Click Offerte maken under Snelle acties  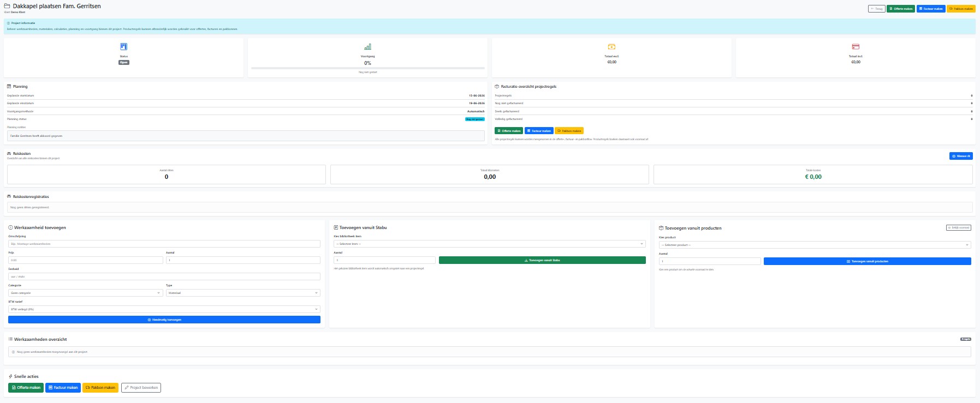pos(26,388)
